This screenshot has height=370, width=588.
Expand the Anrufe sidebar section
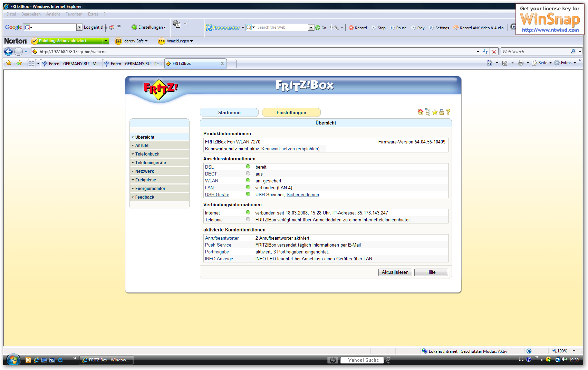142,146
